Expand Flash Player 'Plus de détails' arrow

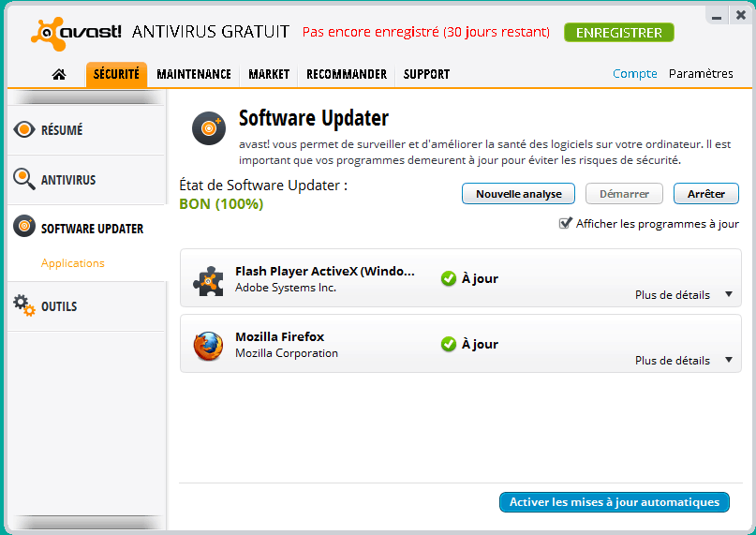tap(729, 294)
